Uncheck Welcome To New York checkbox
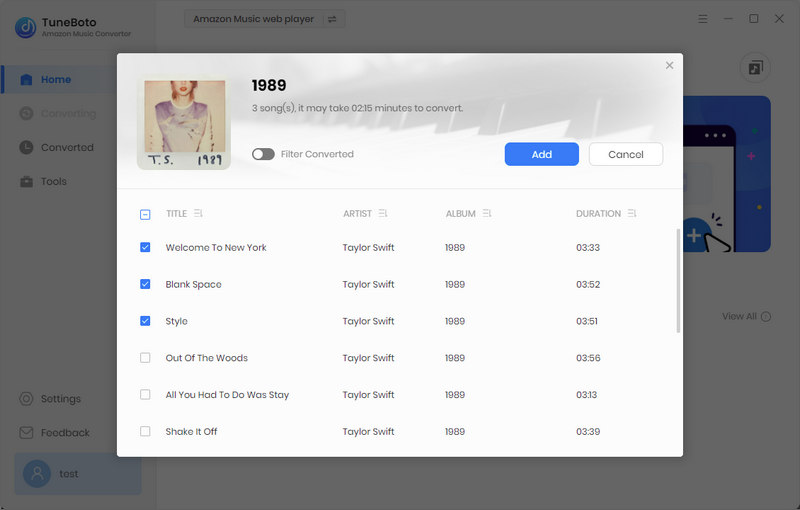 click(145, 247)
